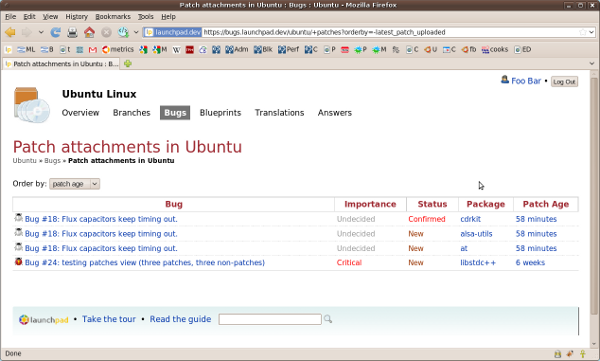Screen dimensions: 600x361
Task: Print the page using printer icon
Action: click(x=72, y=33)
